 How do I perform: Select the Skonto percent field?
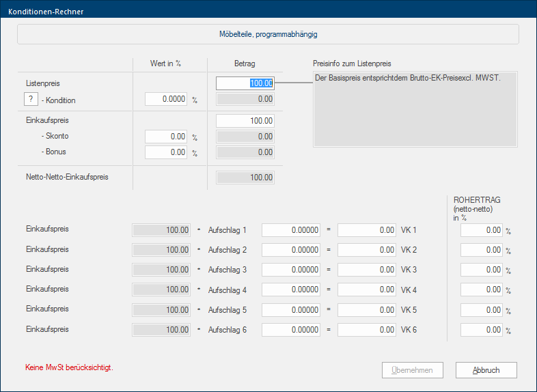[166, 137]
